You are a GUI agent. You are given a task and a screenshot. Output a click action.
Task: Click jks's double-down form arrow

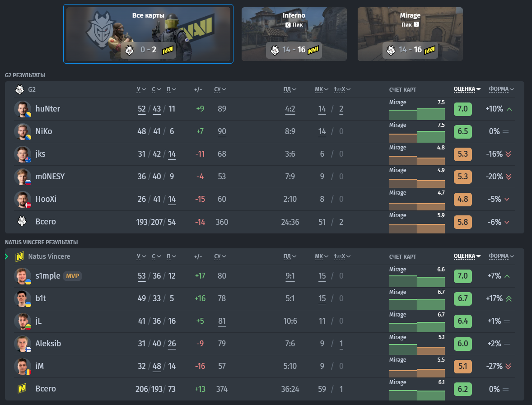(508, 154)
